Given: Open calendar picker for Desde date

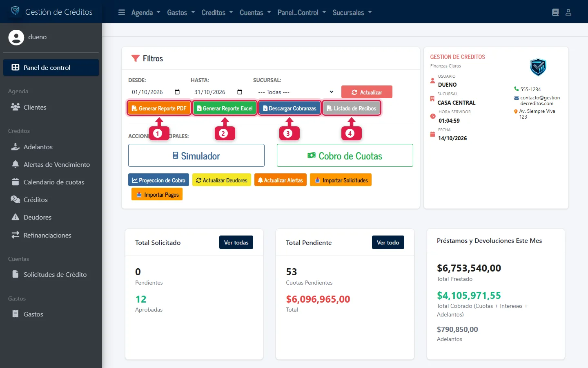Looking at the screenshot, I should coord(177,92).
